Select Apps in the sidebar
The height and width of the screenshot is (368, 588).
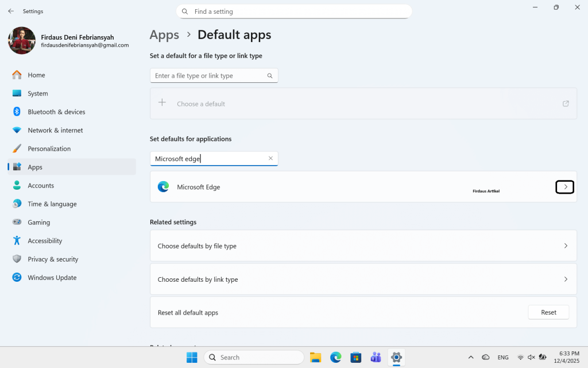72,167
